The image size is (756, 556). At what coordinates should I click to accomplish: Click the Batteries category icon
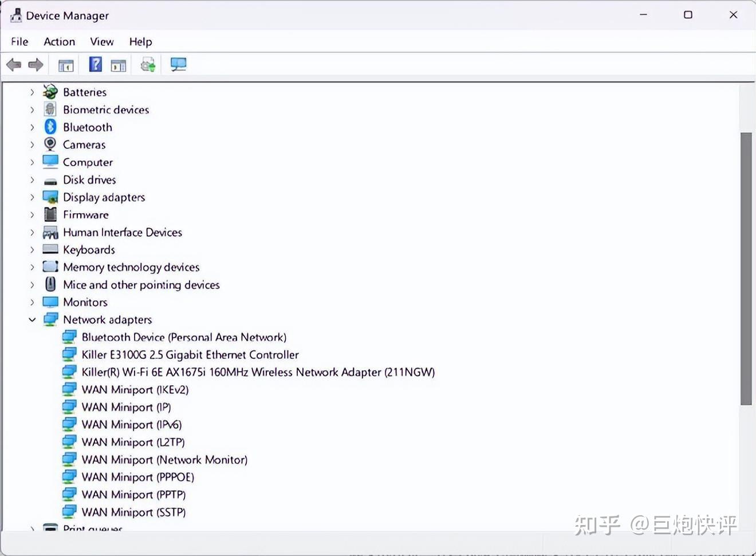point(50,92)
